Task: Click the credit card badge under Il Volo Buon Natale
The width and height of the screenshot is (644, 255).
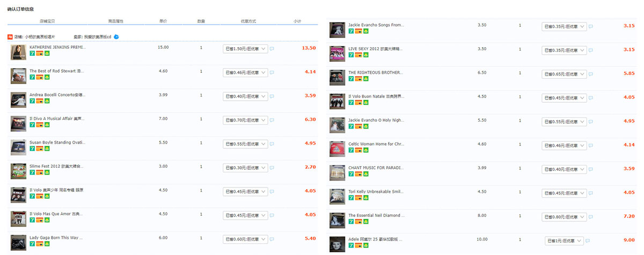Action: pos(358,103)
